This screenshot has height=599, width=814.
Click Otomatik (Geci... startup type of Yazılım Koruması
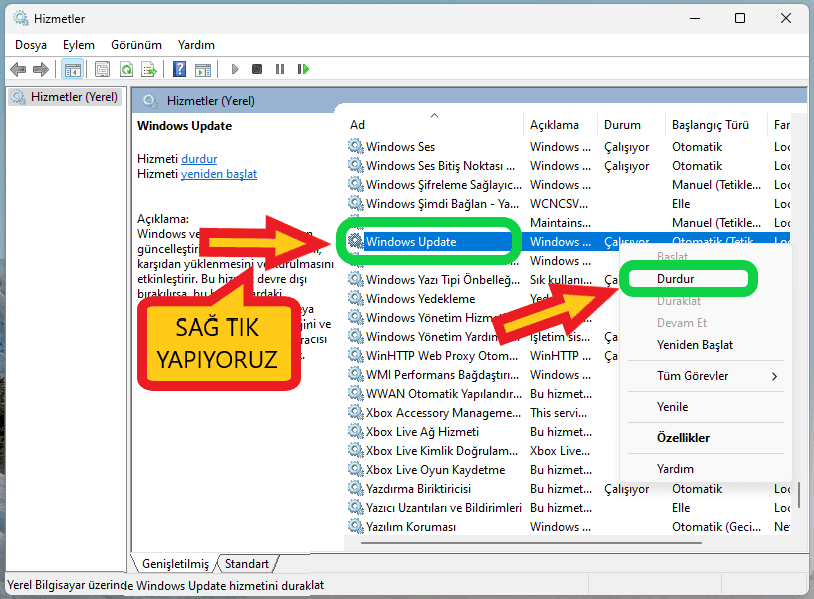716,527
